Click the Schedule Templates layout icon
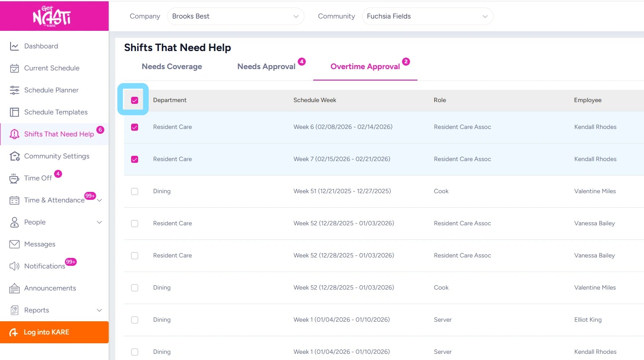Screen dimensions: 644x360 15,112
